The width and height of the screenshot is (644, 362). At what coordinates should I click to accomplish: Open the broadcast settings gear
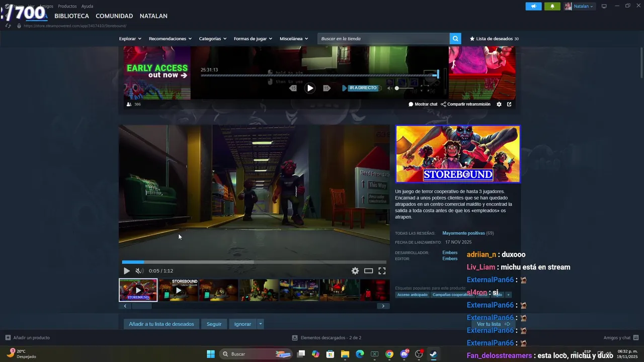(x=499, y=104)
